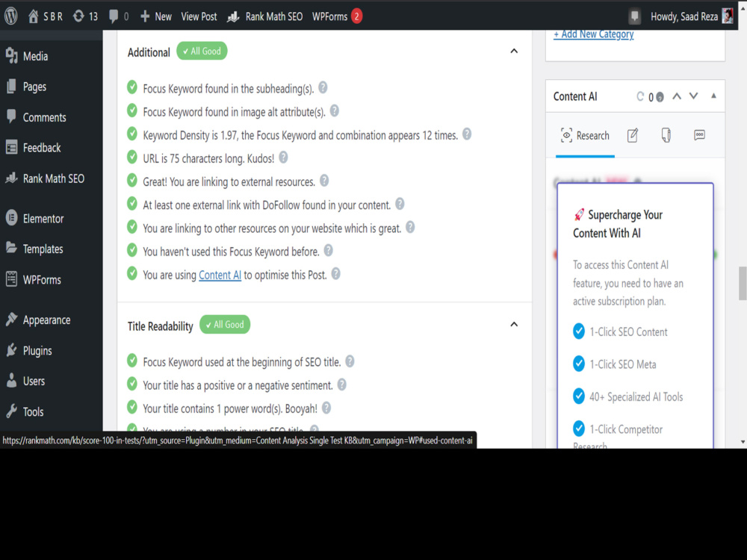The height and width of the screenshot is (560, 747).
Task: Open Howdy, Saad Reza profile menu
Action: (684, 16)
